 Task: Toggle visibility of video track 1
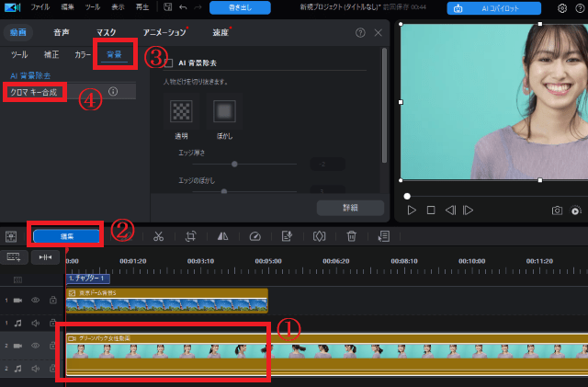click(35, 301)
